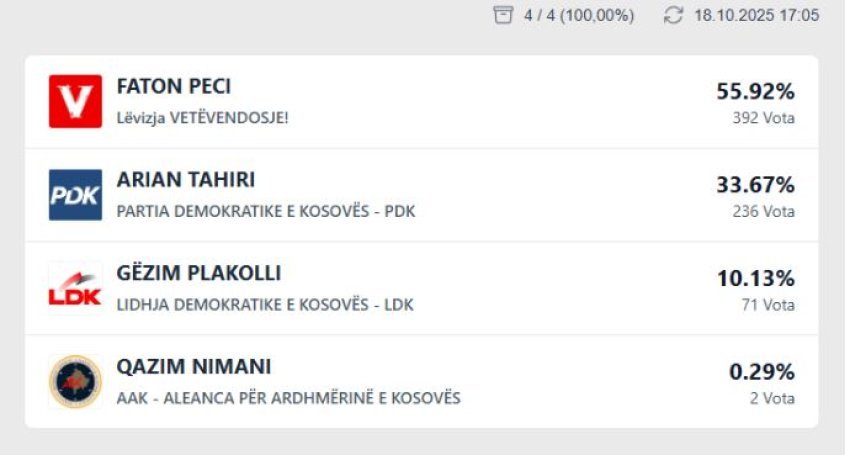Click the LDK party logo
Image resolution: width=850 pixels, height=455 pixels.
[75, 287]
